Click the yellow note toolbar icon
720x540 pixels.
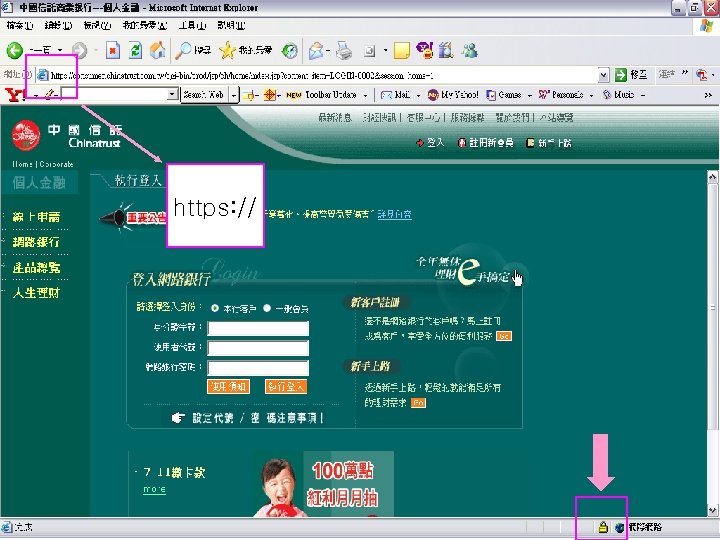point(402,51)
